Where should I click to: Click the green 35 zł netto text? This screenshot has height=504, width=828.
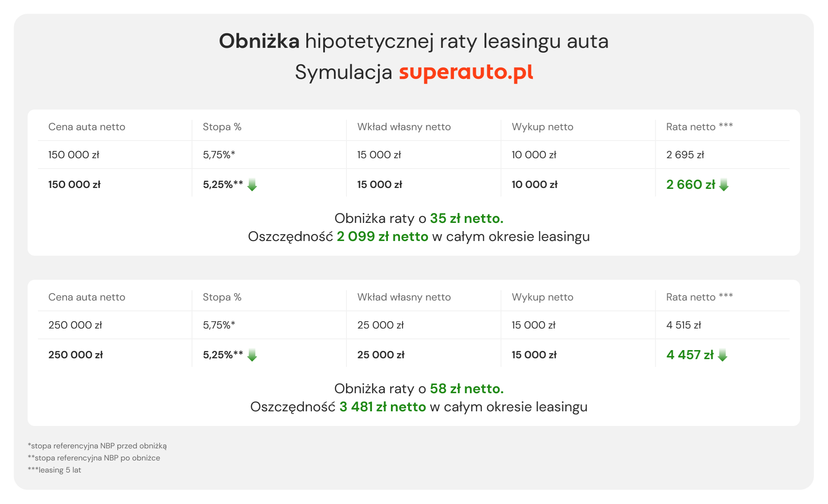(466, 219)
